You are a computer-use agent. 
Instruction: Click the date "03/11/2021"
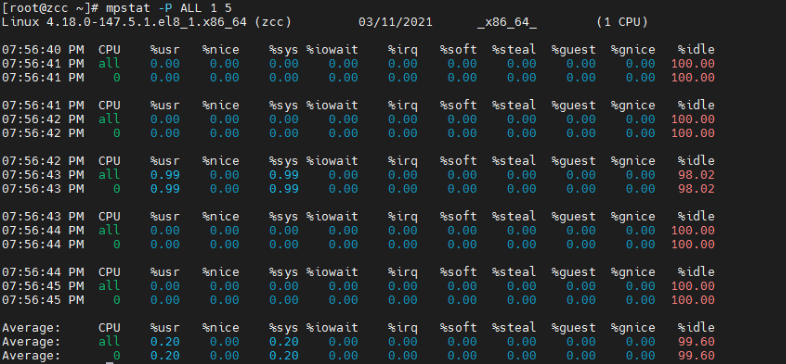(396, 22)
